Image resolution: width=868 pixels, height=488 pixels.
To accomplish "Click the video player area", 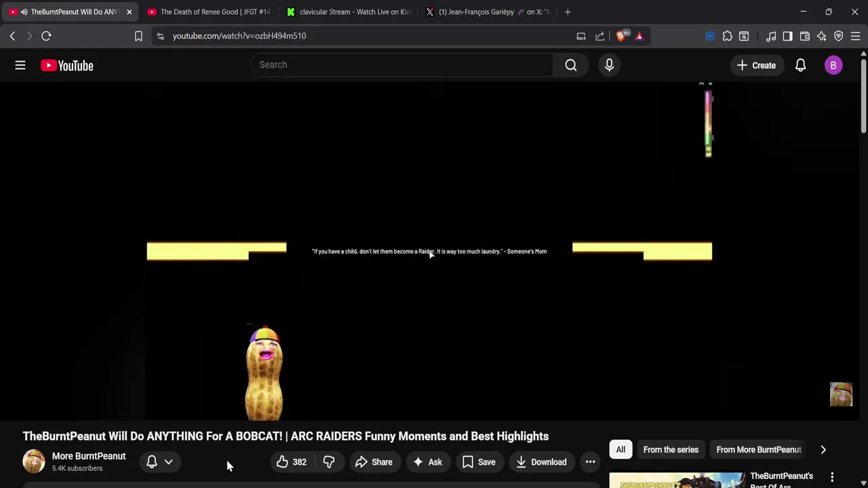I will [x=429, y=251].
